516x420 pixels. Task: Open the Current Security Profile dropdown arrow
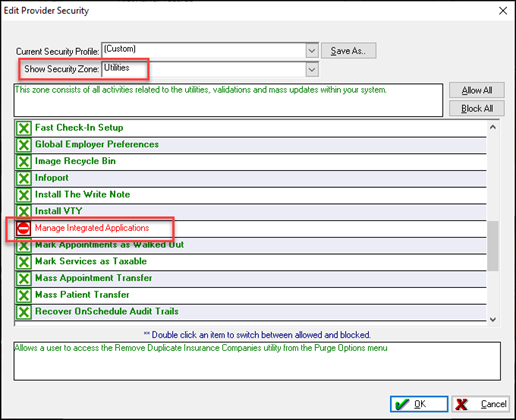coord(312,51)
